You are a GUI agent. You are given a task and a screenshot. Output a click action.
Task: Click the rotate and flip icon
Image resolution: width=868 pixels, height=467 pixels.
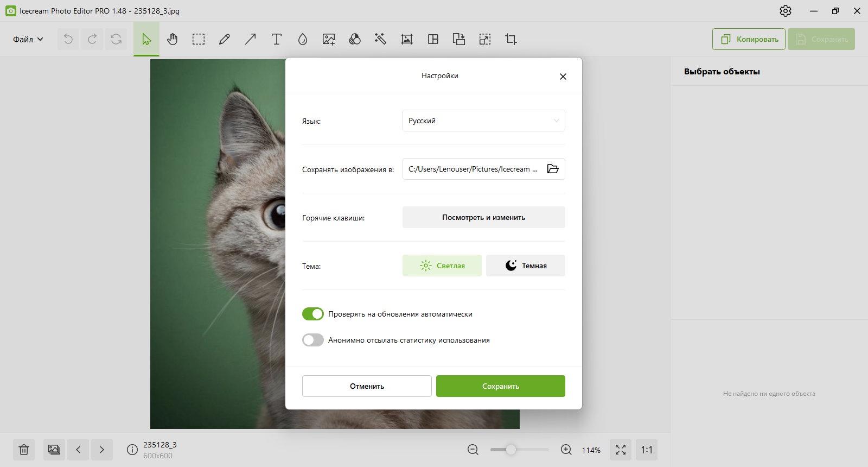[x=459, y=39]
